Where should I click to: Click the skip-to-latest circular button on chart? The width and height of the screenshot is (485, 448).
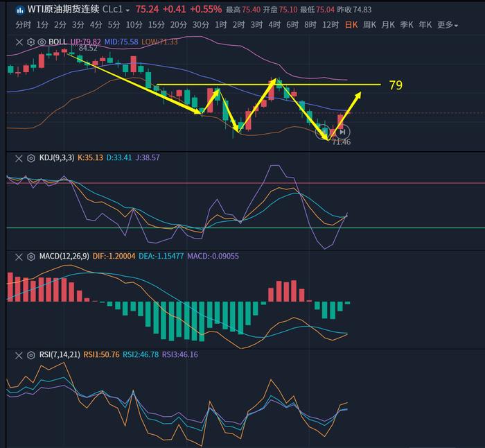344,132
